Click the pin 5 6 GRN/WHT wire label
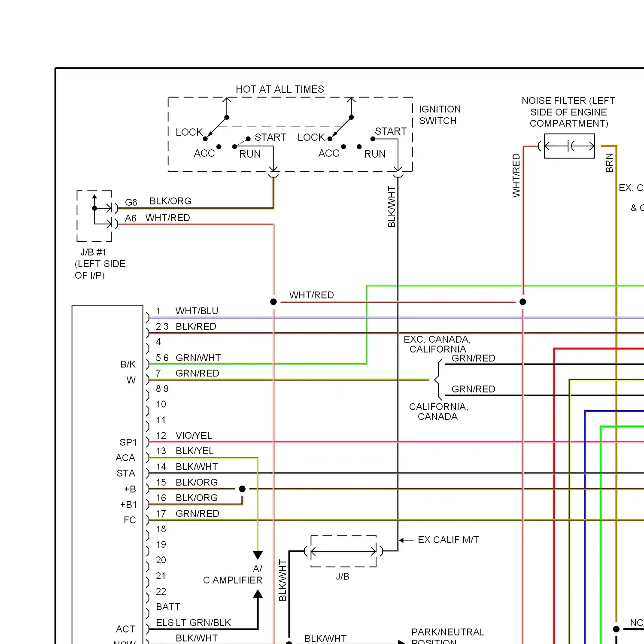Image resolution: width=644 pixels, height=644 pixels. pos(198,358)
